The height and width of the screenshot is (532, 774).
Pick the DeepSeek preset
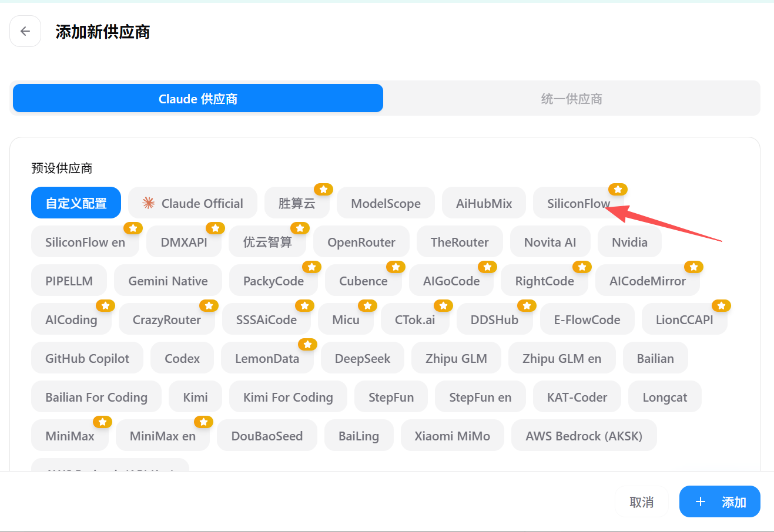[363, 358]
